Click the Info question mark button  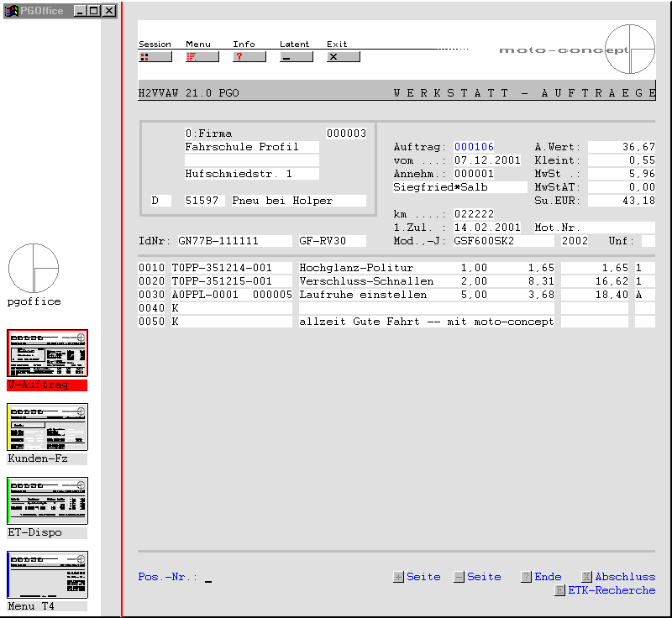click(x=249, y=57)
